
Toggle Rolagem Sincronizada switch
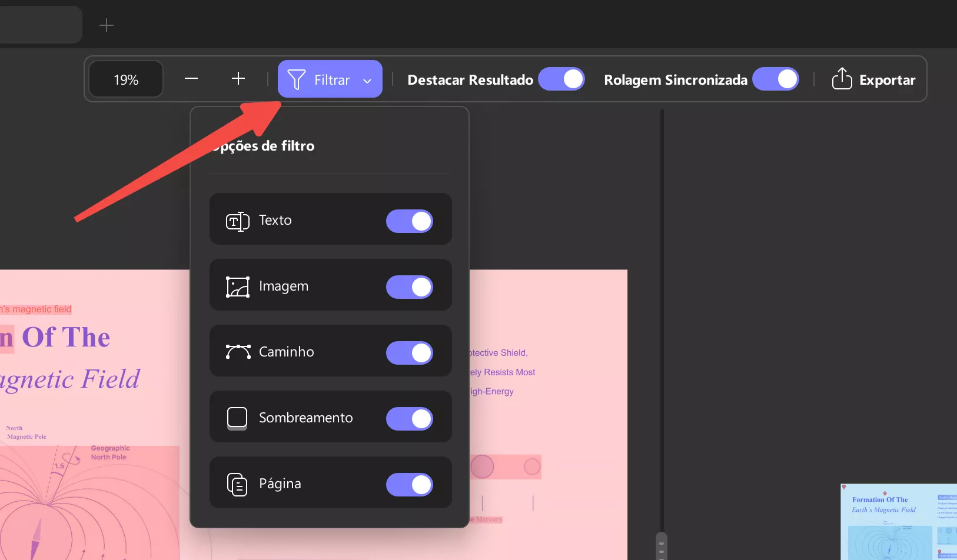pos(776,79)
